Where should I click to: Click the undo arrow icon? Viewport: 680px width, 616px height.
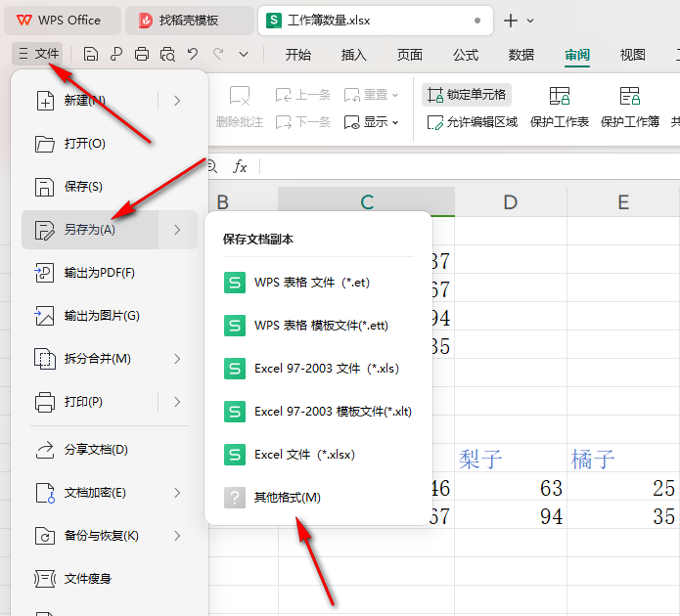click(x=193, y=55)
